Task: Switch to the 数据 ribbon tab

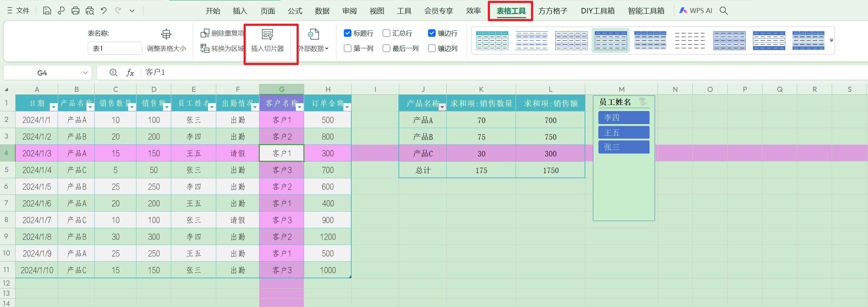Action: [x=322, y=11]
